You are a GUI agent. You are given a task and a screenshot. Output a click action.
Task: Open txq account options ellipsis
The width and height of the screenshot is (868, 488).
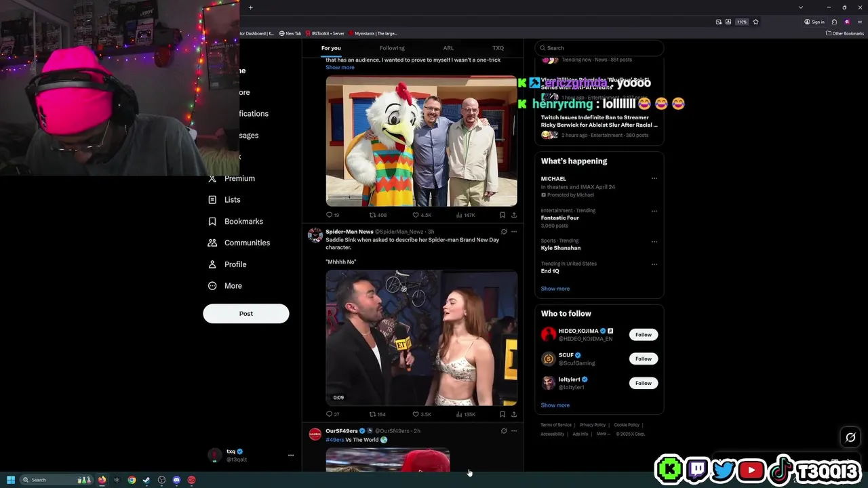pyautogui.click(x=291, y=455)
